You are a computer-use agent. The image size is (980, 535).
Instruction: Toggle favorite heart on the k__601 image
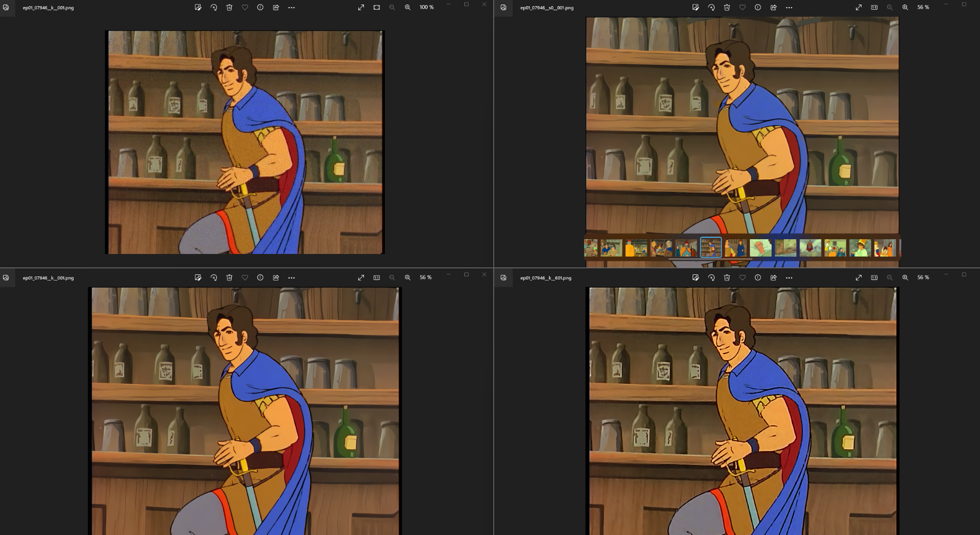coord(742,278)
